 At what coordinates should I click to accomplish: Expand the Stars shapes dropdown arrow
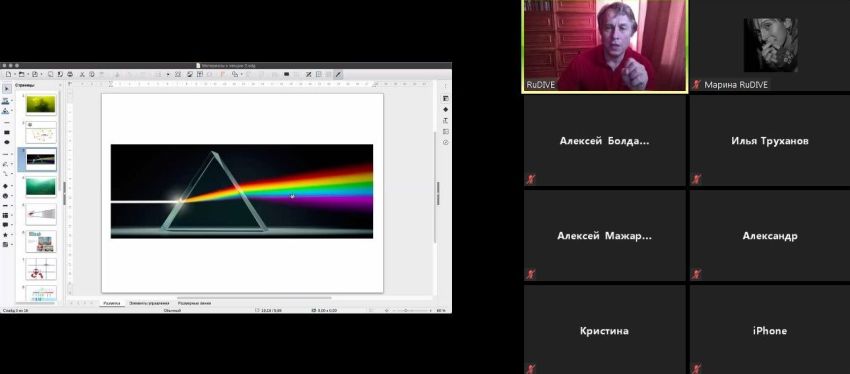12,235
